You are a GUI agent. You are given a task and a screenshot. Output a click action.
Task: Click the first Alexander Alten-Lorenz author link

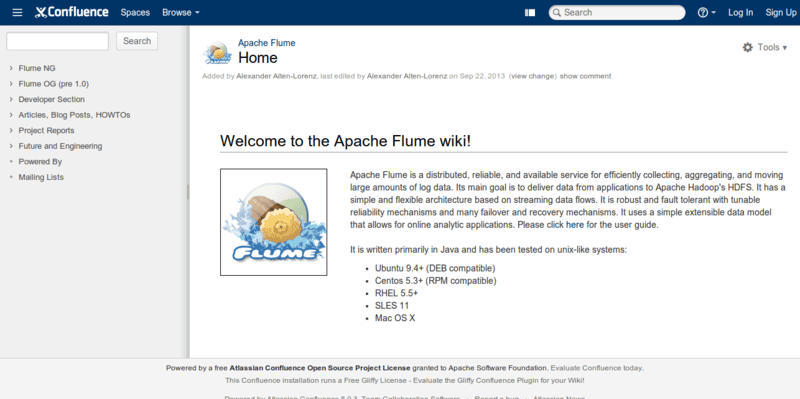[x=277, y=76]
